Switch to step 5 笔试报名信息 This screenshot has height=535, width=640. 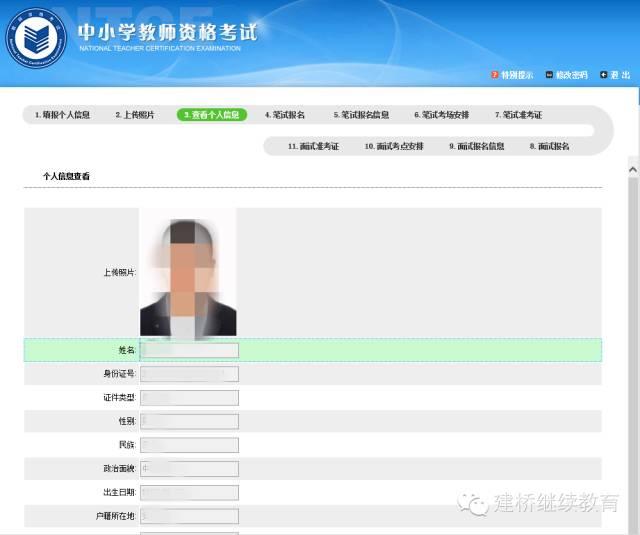coord(361,115)
